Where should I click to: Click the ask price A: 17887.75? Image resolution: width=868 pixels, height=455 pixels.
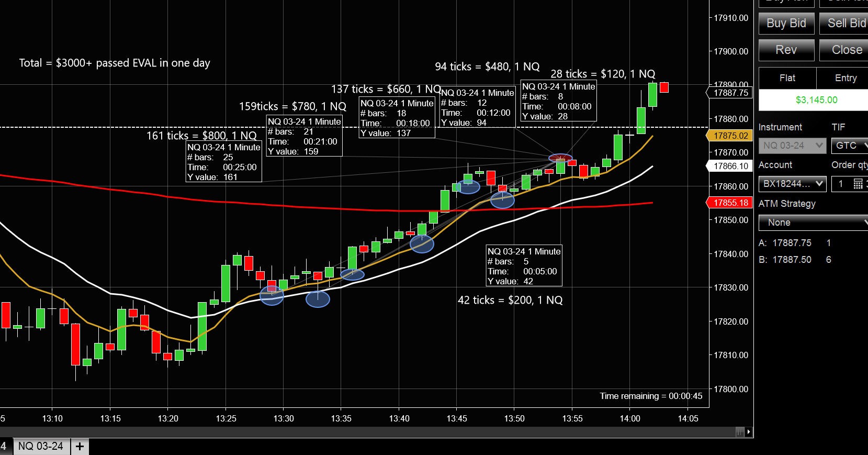[785, 243]
